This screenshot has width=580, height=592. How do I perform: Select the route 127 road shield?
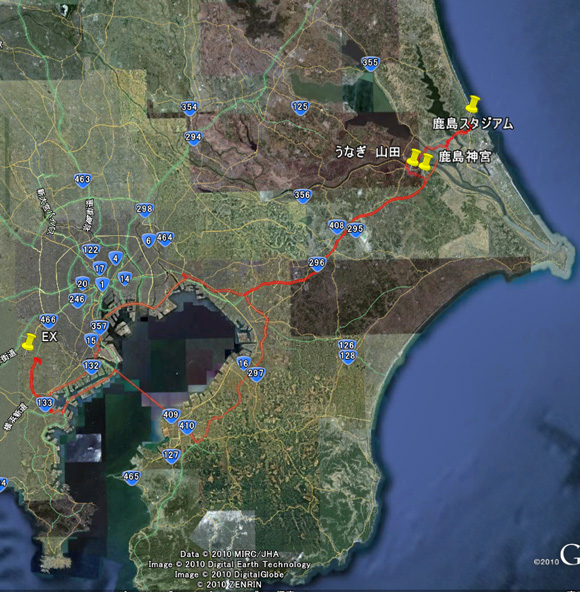(171, 456)
